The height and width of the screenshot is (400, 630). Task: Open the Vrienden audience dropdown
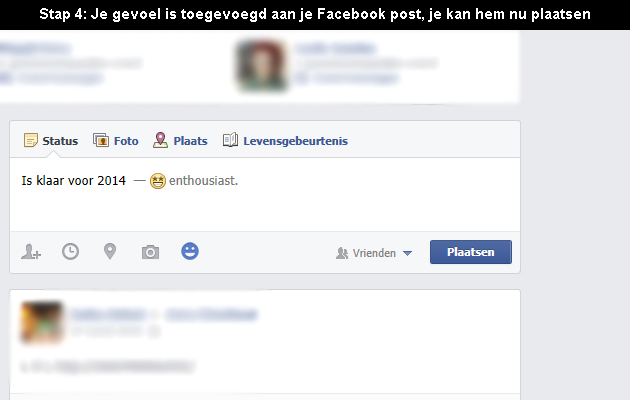(374, 253)
